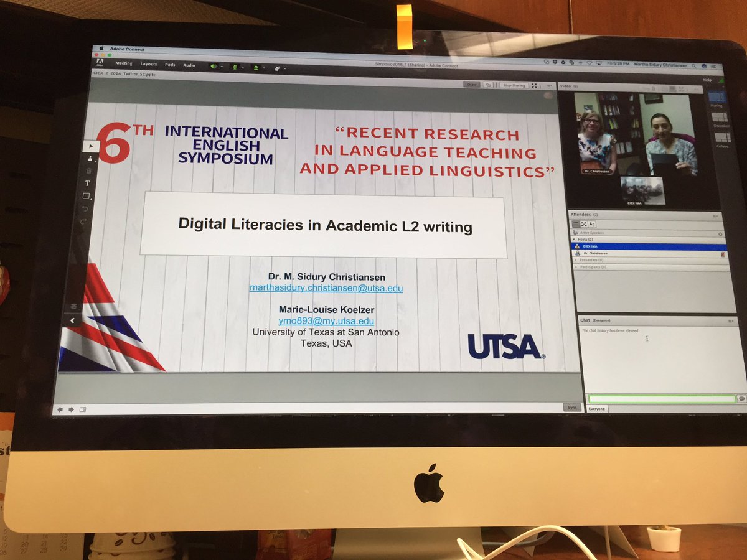Click the connection status indicator near Help
The image size is (747, 560).
coord(722,80)
